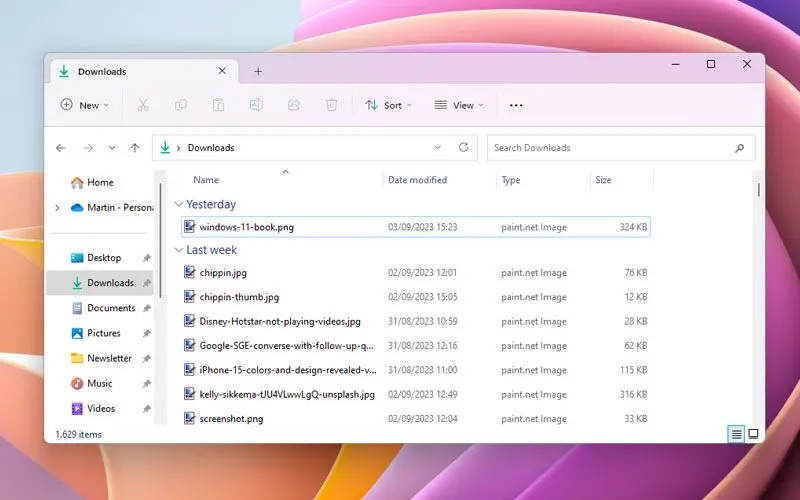Go forward with the right arrow

(88, 148)
